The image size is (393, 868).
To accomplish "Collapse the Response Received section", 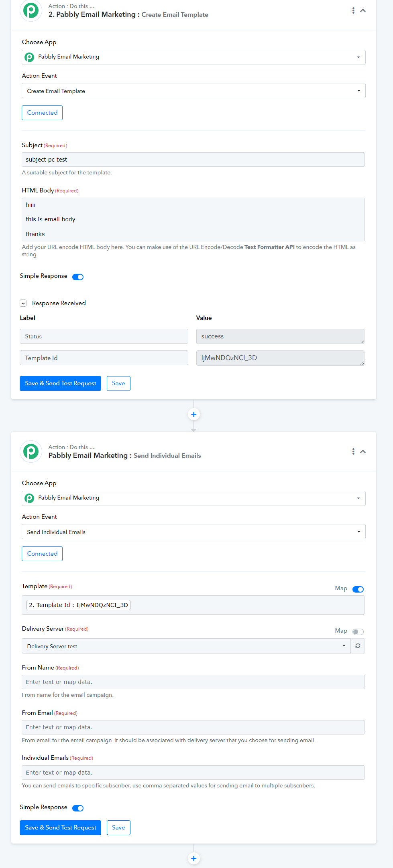I will tap(23, 303).
